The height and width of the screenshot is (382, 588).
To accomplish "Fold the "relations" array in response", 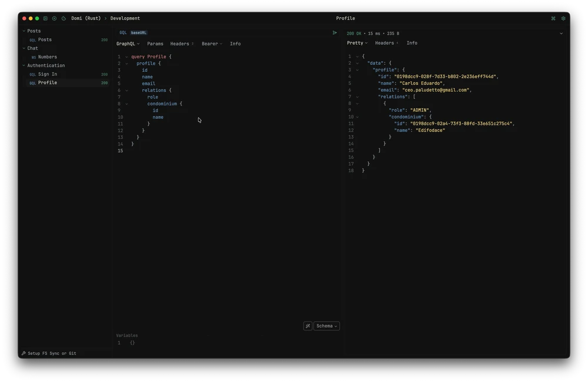I will click(x=358, y=97).
